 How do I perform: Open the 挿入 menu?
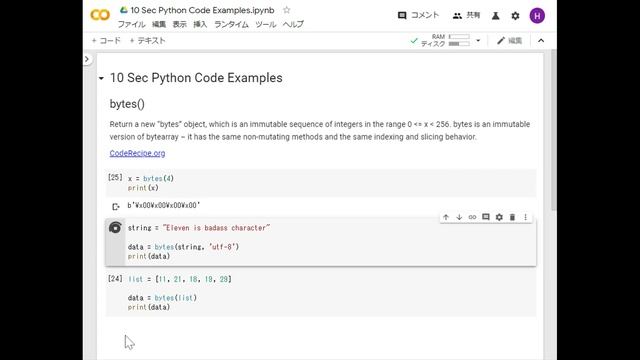(x=200, y=24)
